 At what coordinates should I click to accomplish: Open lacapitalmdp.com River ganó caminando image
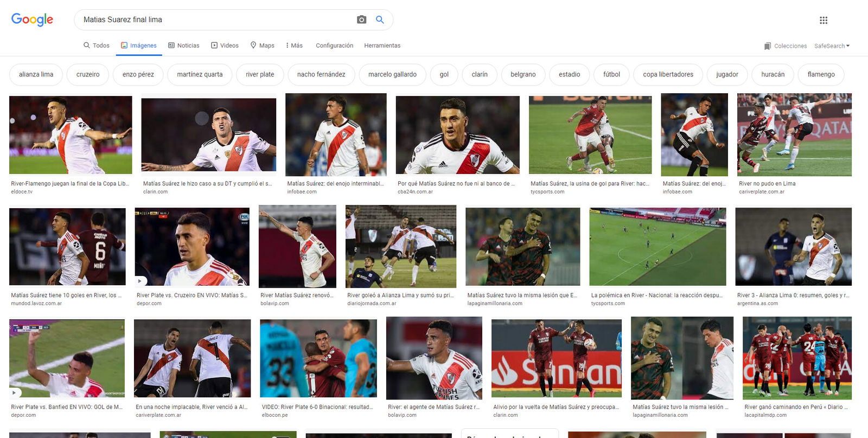pyautogui.click(x=797, y=358)
